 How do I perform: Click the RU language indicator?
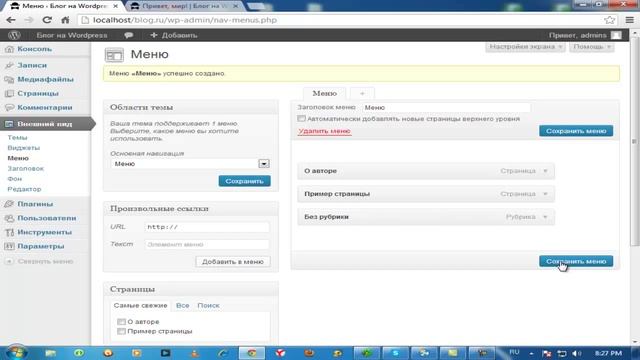click(x=514, y=352)
